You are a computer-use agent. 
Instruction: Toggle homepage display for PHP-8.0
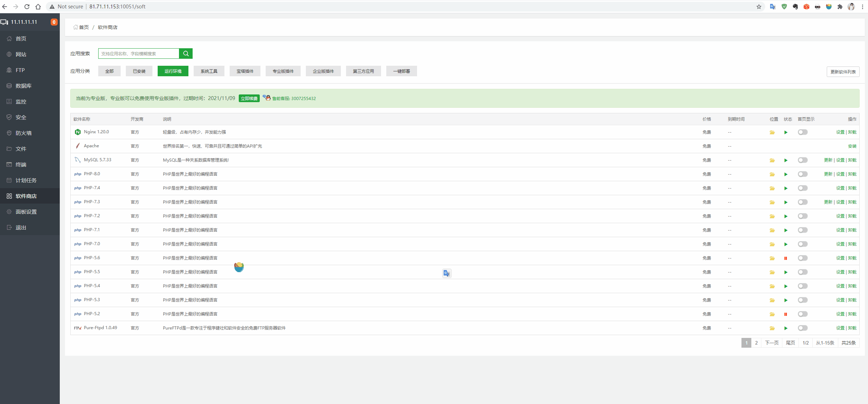(x=803, y=174)
